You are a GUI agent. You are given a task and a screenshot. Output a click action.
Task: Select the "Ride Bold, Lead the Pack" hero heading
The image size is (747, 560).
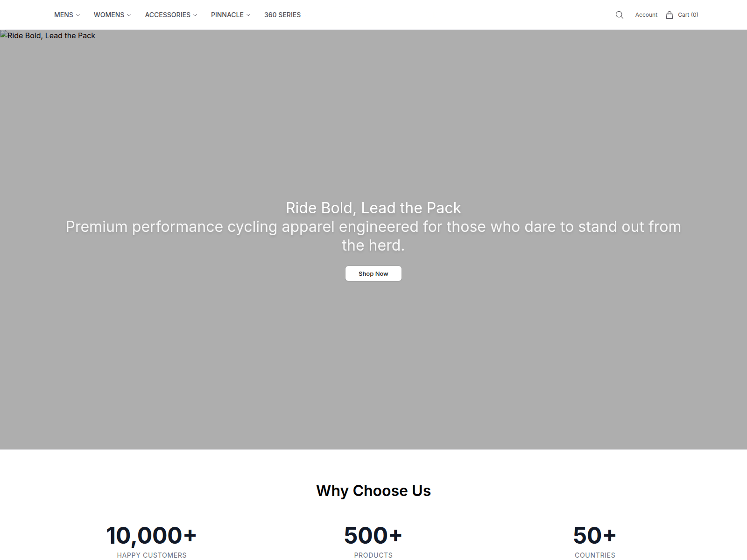[x=373, y=208]
